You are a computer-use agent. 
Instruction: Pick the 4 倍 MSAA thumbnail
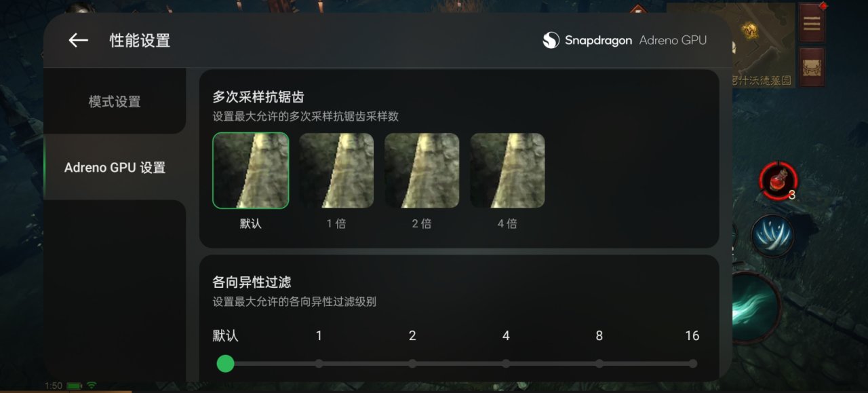pos(507,170)
